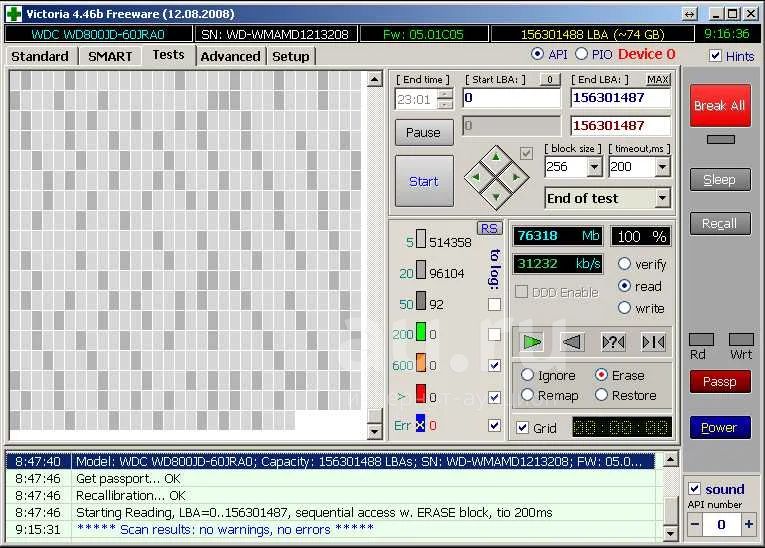Click End time spinner up arrow
This screenshot has width=765, height=548.
(445, 95)
